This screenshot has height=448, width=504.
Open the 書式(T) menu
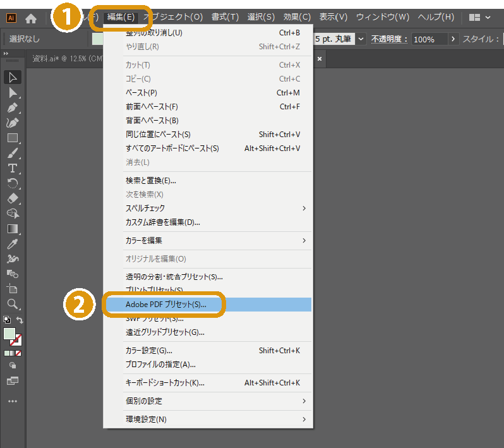coord(225,17)
